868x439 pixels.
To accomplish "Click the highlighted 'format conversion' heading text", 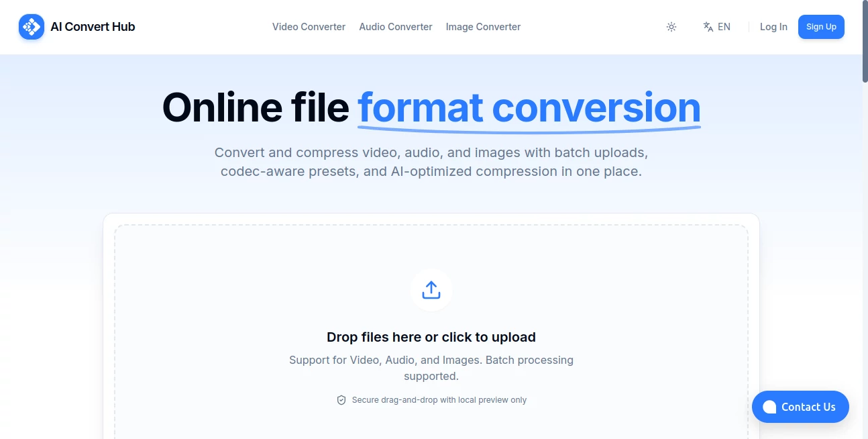I will click(x=529, y=107).
